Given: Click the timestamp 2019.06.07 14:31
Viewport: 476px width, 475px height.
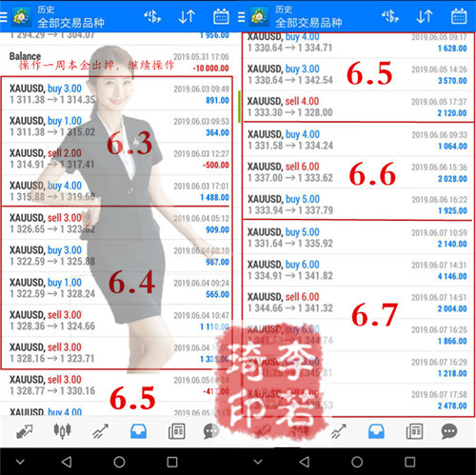Looking at the screenshot, I should pyautogui.click(x=439, y=266).
